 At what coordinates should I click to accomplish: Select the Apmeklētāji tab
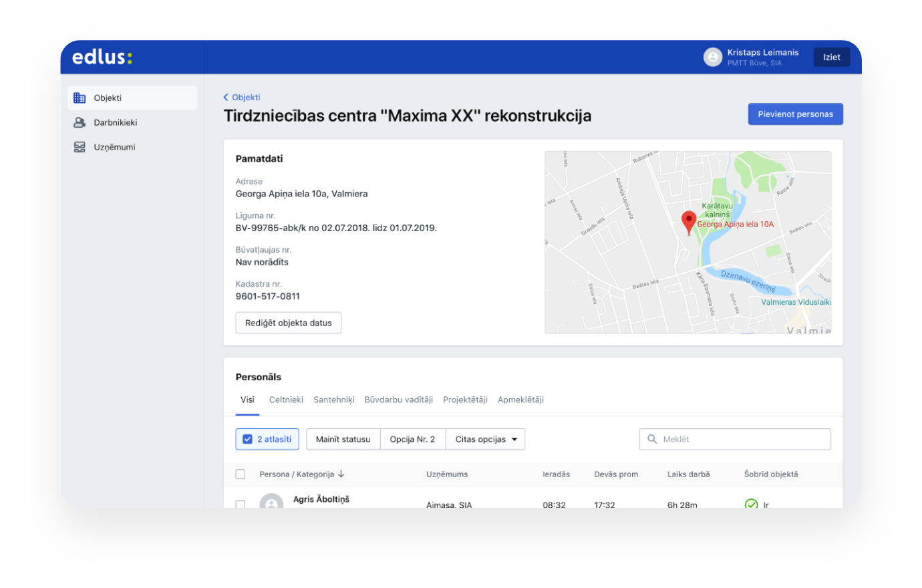pos(520,400)
